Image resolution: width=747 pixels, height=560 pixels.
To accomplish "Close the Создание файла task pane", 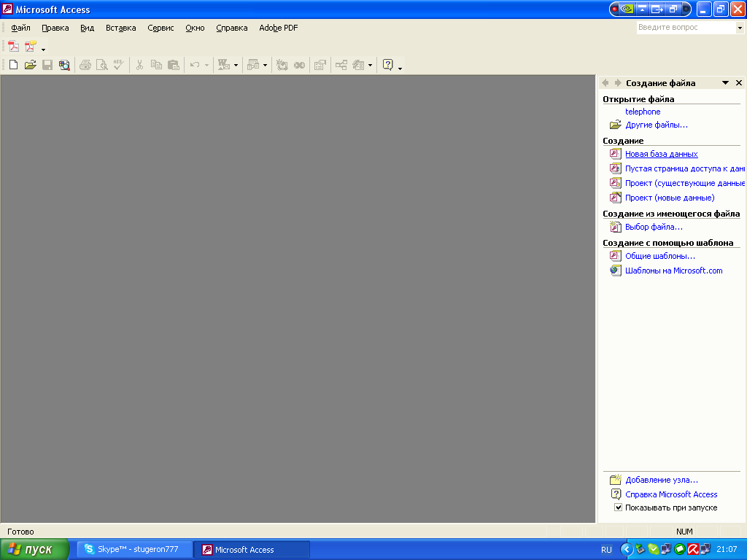I will 739,83.
